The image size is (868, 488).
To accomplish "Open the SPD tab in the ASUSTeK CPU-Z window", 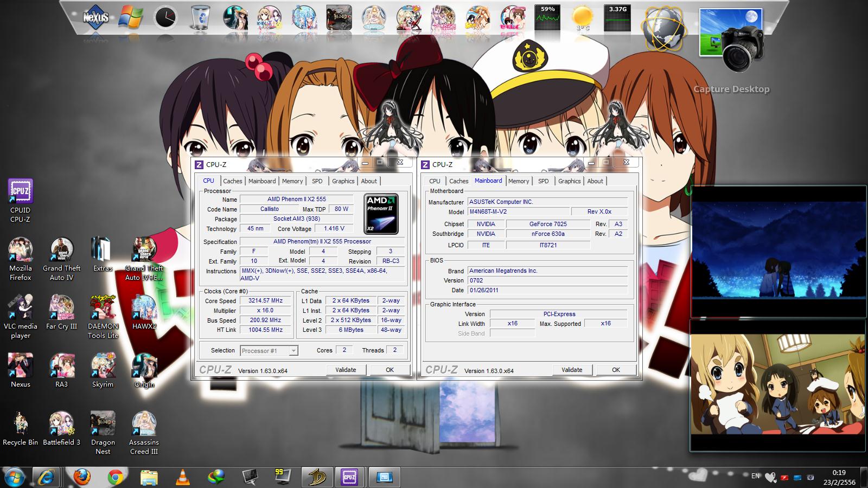I will point(544,181).
